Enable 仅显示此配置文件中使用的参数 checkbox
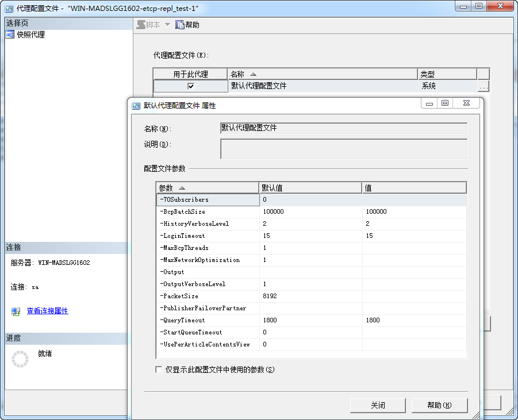Screen dimensions: 518x420 tap(159, 369)
